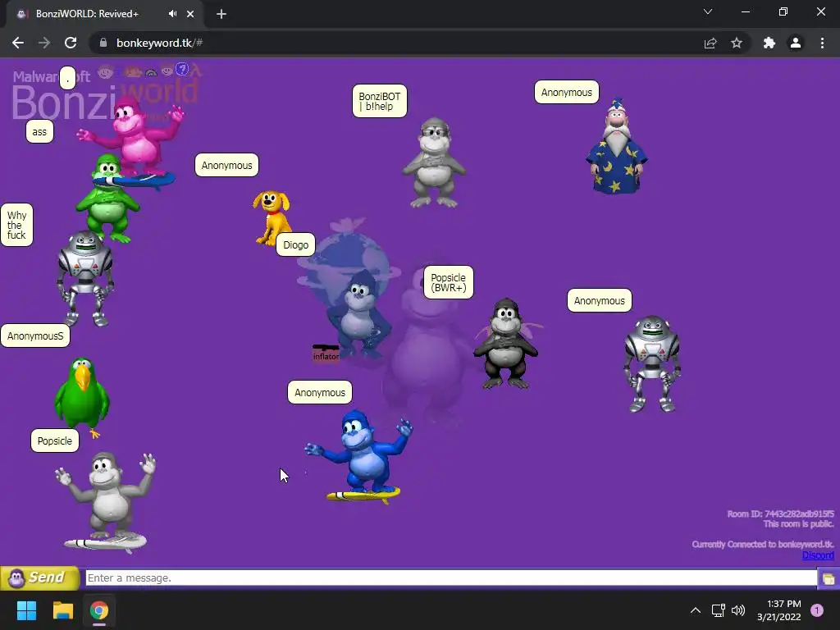Reload the bonkeyword.tk page
840x630 pixels.
tap(71, 43)
